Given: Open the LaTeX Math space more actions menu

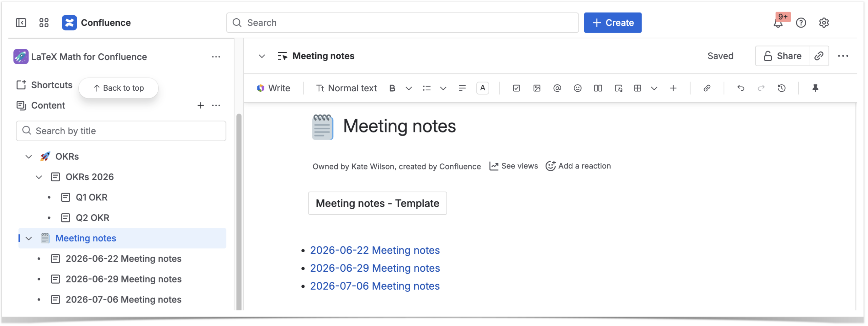Looking at the screenshot, I should [216, 57].
